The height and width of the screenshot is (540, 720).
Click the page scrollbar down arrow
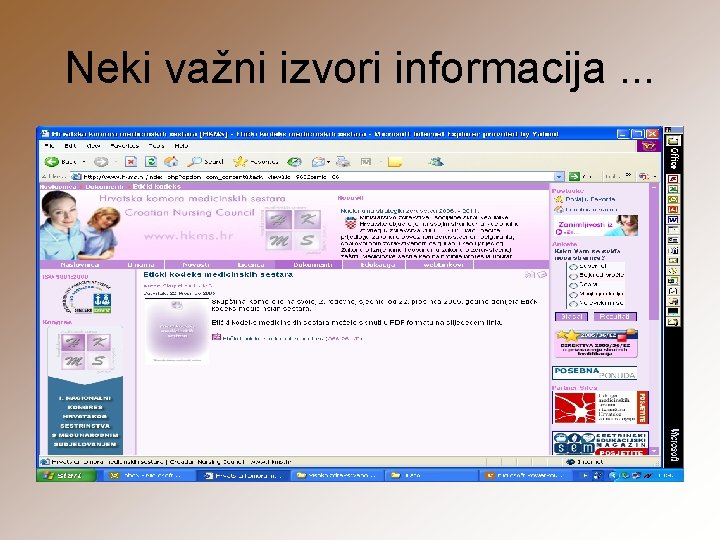654,451
